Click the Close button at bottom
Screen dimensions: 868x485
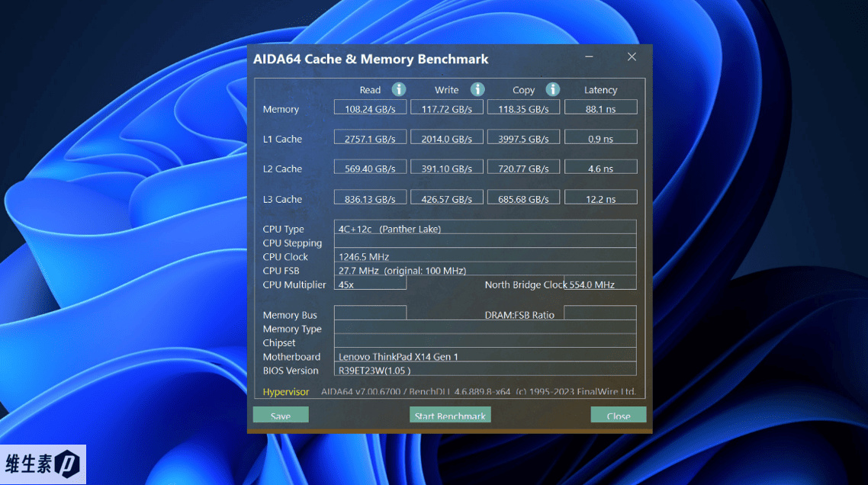619,415
